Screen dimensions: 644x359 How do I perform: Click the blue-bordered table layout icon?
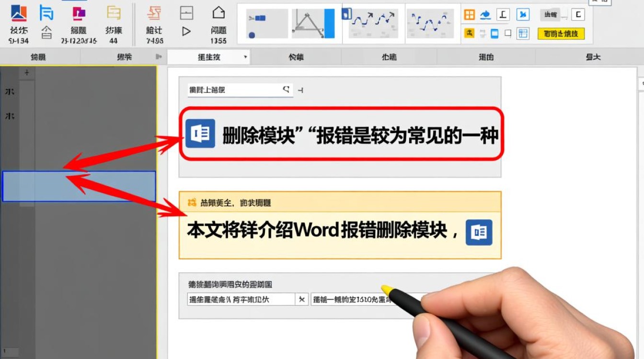tap(523, 34)
